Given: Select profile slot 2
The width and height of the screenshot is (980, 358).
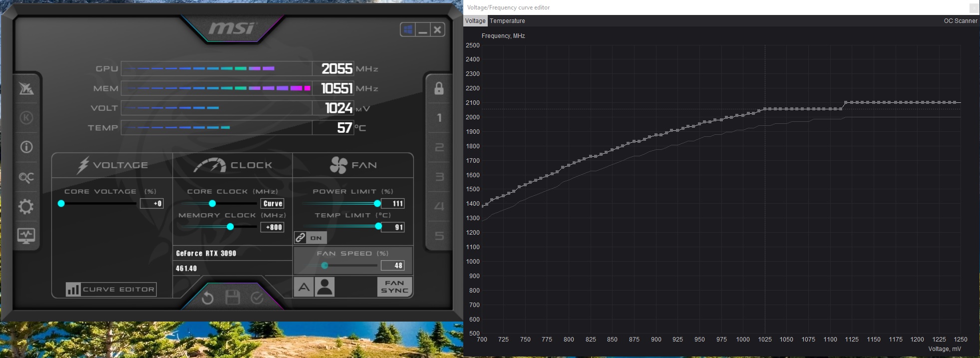Looking at the screenshot, I should (439, 147).
